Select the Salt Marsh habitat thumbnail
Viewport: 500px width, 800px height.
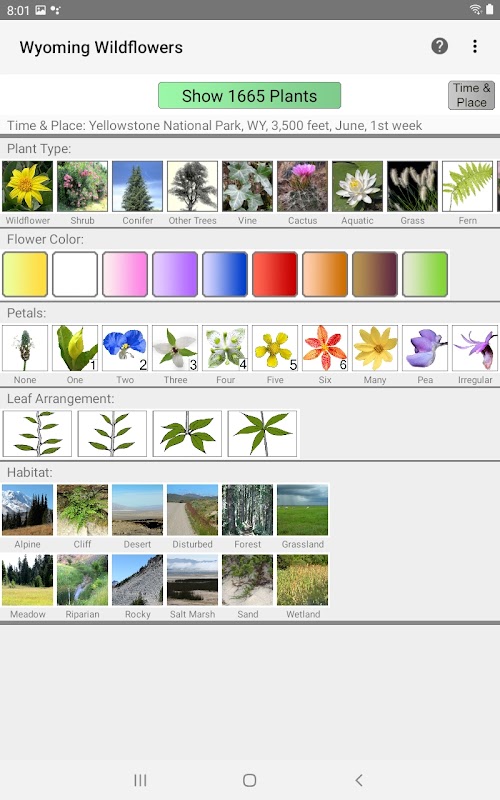[192, 580]
